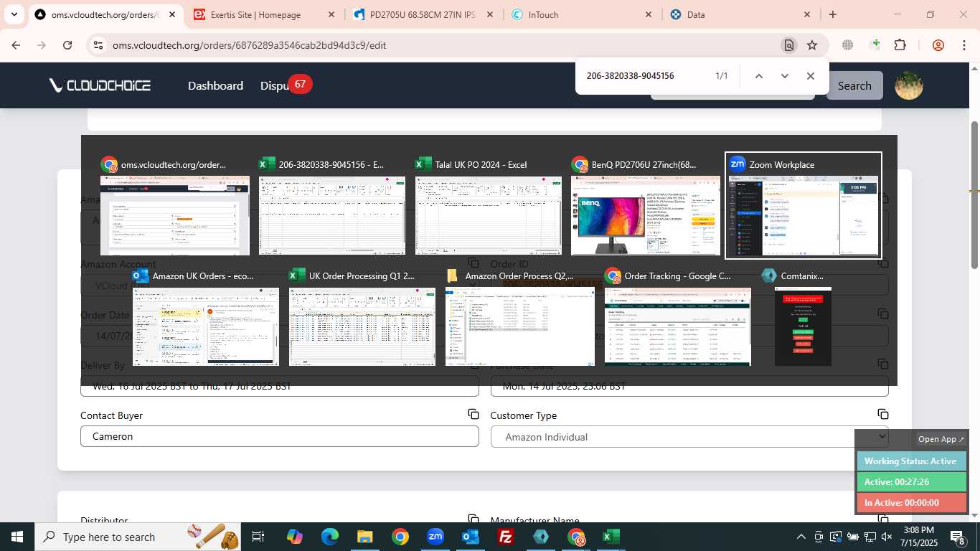The image size is (980, 551).
Task: Click the Search button
Action: pos(854,85)
